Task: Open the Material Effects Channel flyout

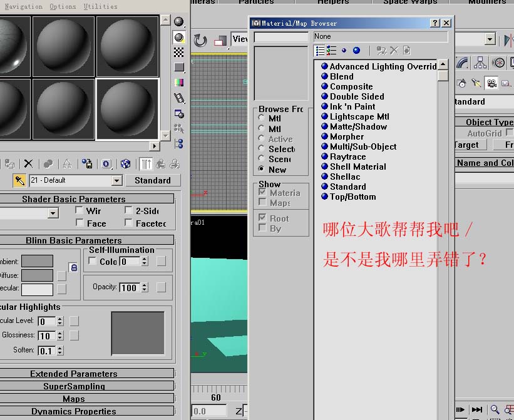Action: pyautogui.click(x=106, y=163)
